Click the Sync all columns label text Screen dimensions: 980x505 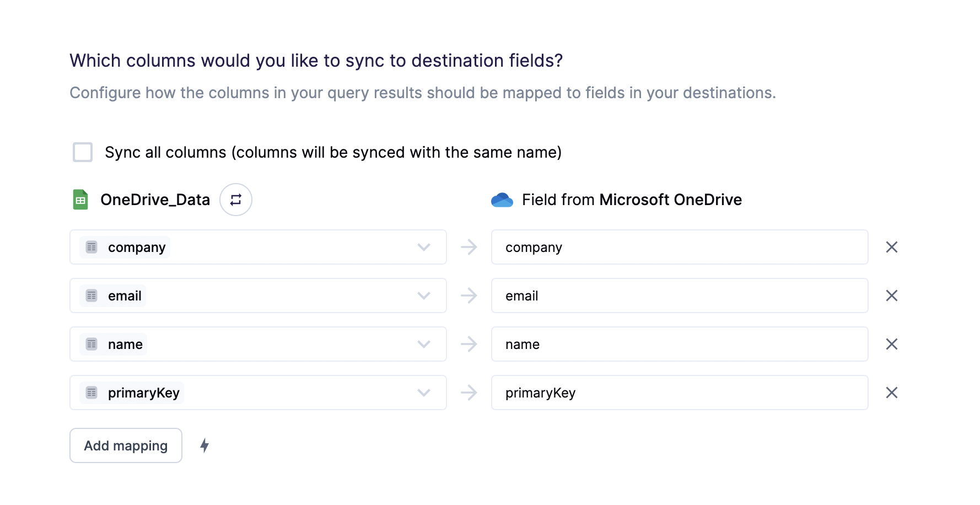point(333,152)
